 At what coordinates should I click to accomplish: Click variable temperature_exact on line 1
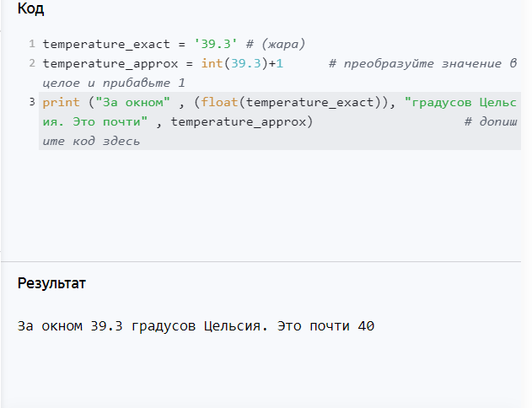click(106, 44)
